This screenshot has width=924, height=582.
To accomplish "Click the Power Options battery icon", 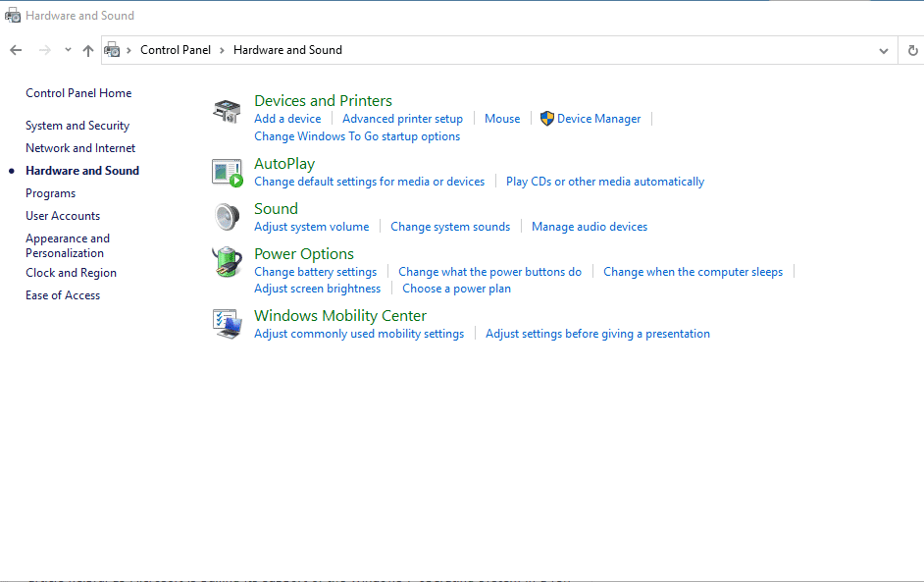I will 227,263.
